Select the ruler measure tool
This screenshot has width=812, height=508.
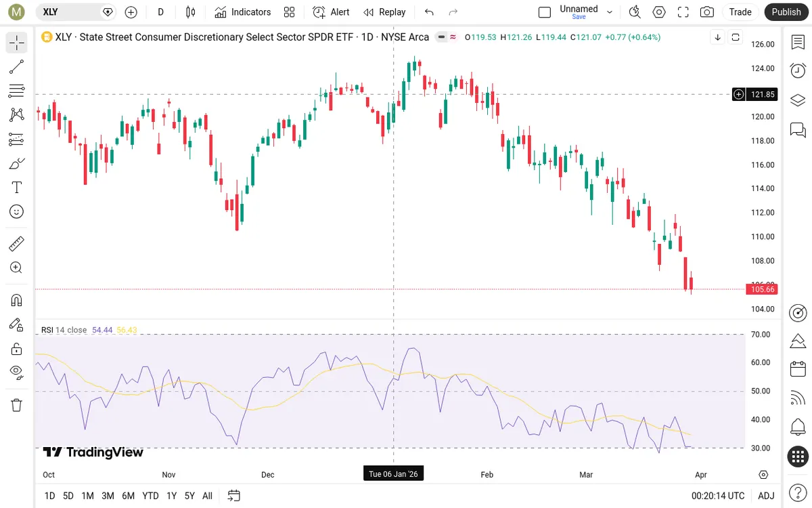pos(17,243)
